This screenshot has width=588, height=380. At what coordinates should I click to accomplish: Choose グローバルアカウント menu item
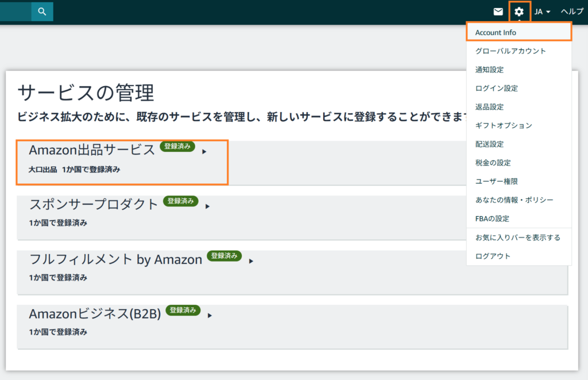coord(519,51)
